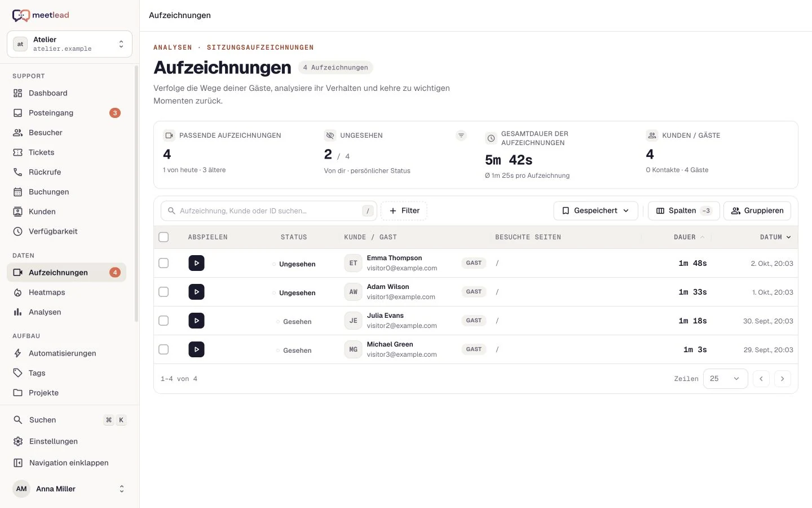Play Emma Thompson's recording
Screen dimensions: 812x508
click(x=196, y=263)
